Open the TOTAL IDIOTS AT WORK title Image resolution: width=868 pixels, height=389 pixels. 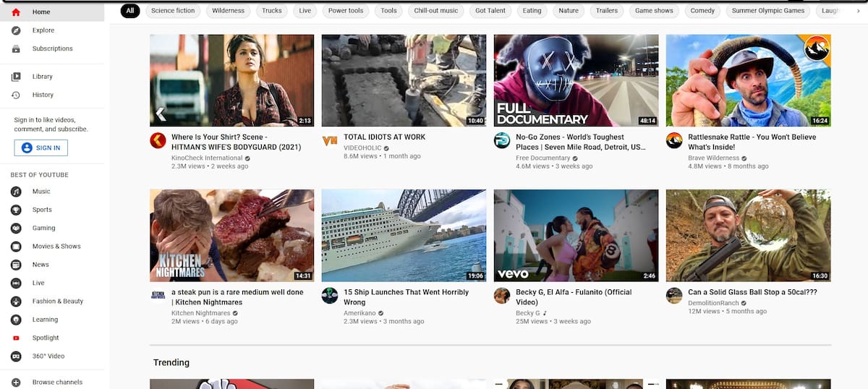[x=384, y=137]
